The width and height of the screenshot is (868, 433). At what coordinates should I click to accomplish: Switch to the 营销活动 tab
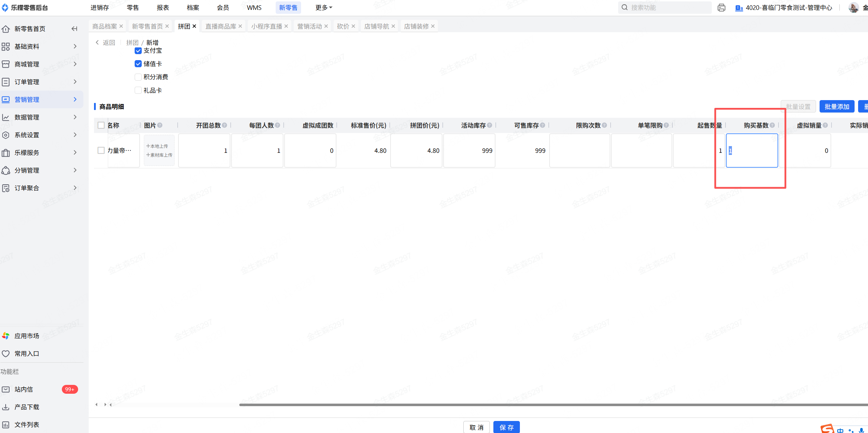pyautogui.click(x=309, y=26)
